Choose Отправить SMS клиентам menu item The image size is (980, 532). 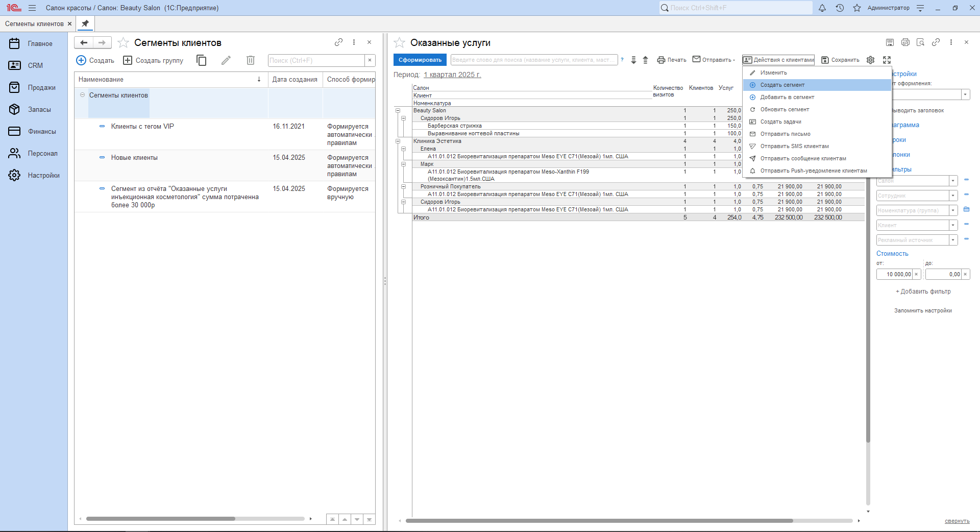tap(817, 146)
